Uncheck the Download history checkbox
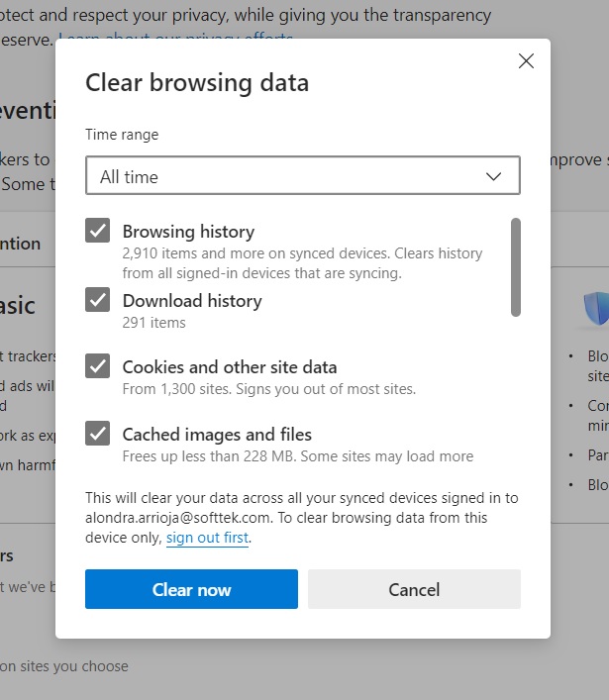Image resolution: width=609 pixels, height=700 pixels. pyautogui.click(x=97, y=300)
